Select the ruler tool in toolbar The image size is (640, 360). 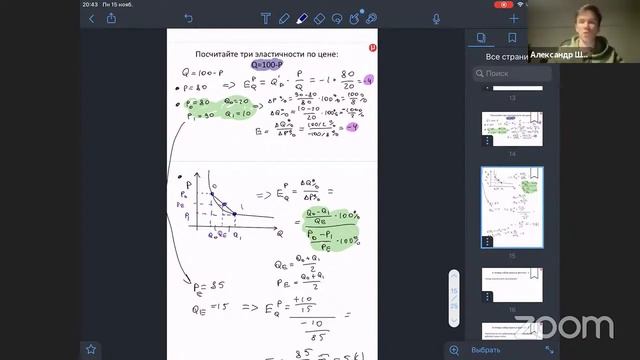click(x=371, y=18)
